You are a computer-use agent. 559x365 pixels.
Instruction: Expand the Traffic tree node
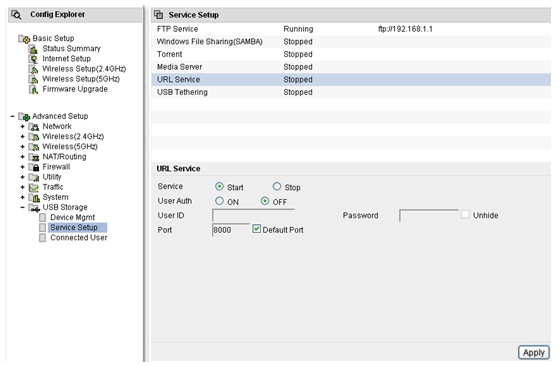pos(22,187)
